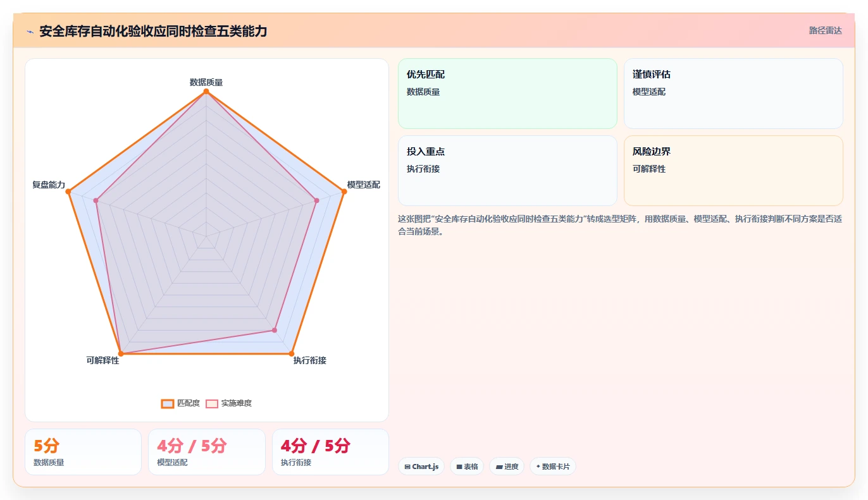Click the 路径雷达 label in header
This screenshot has height=500, width=868.
tap(826, 30)
